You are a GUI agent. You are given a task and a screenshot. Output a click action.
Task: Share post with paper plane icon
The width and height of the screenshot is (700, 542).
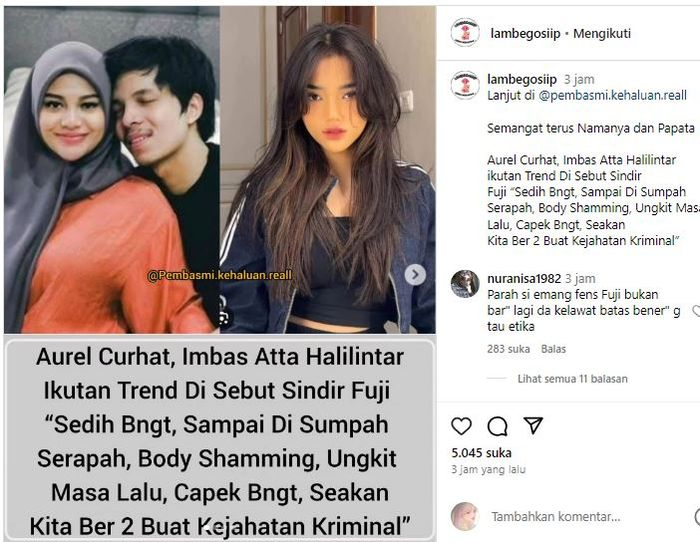533,425
